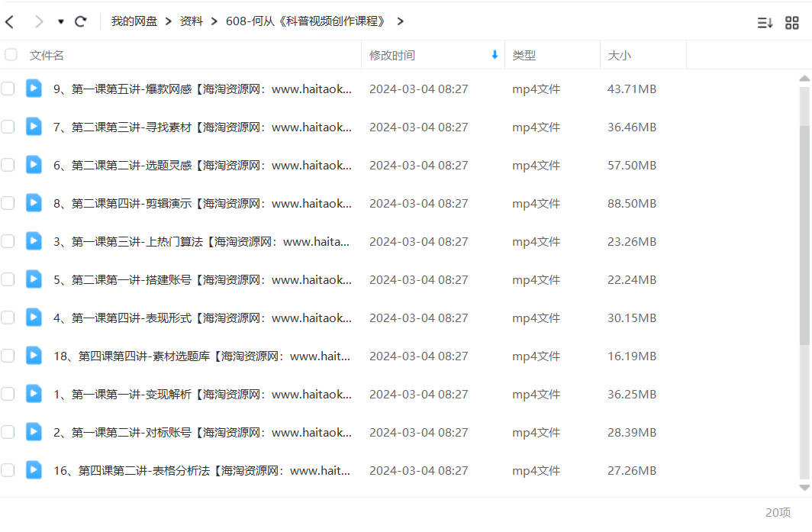The image size is (812, 532).
Task: Go to the 资料 folder breadcrumb
Action: pos(191,21)
